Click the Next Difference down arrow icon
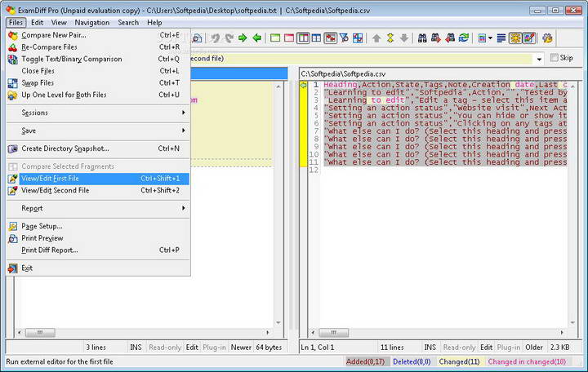The height and width of the screenshot is (372, 588). click(403, 38)
